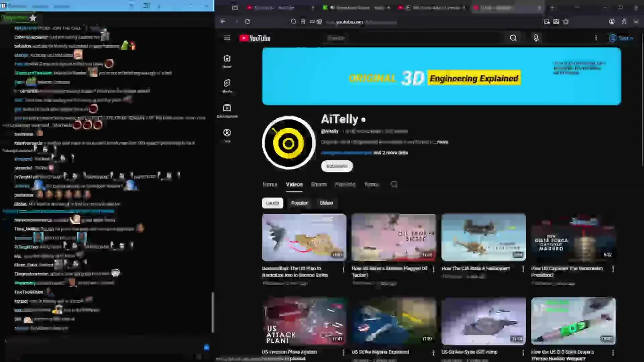Open more options for CIA Helicopter video
Viewport: 644px width, 362px height.
[x=523, y=269]
